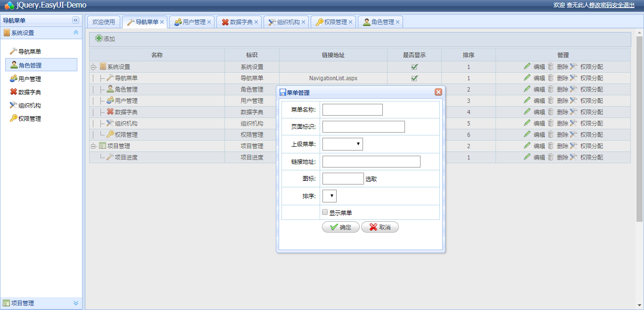This screenshot has width=644, height=310.
Task: Click delete trash icon for 数据字典 row
Action: [x=550, y=112]
